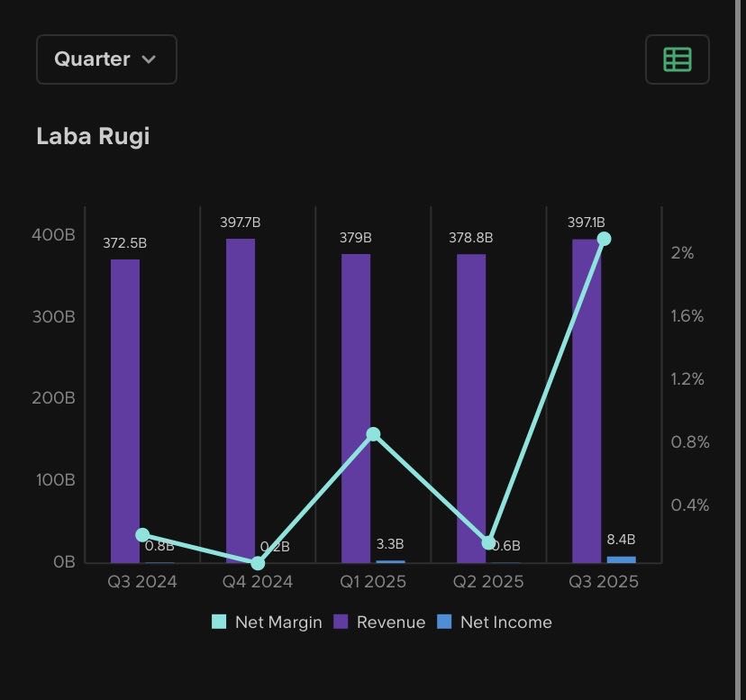Click the purple Revenue legend swatch
This screenshot has width=746, height=700.
tap(341, 622)
